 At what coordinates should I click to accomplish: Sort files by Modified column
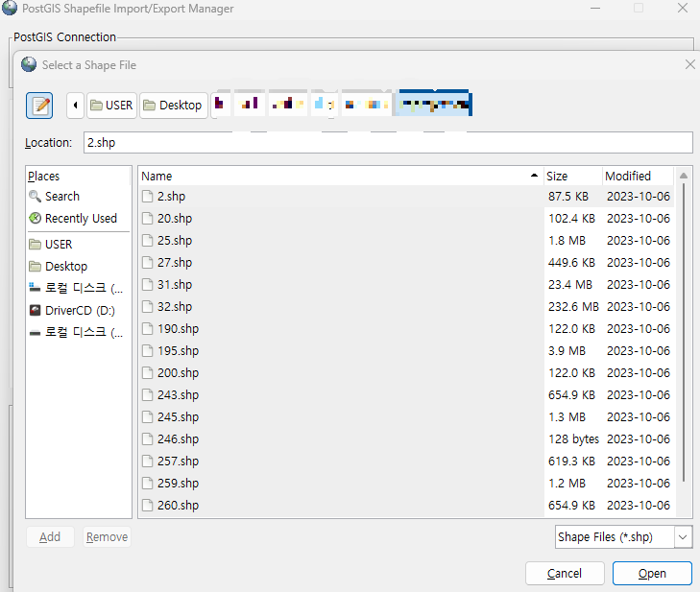coord(638,177)
